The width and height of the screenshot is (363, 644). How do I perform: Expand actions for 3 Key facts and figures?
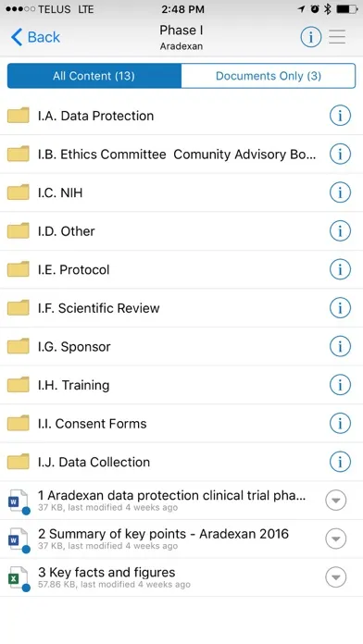[x=336, y=577]
